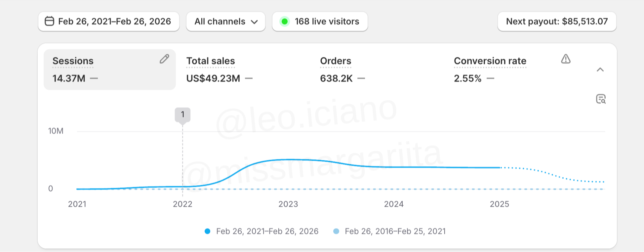Open the calendar date range picker icon
Screen dimensions: 644x252
[x=49, y=21]
